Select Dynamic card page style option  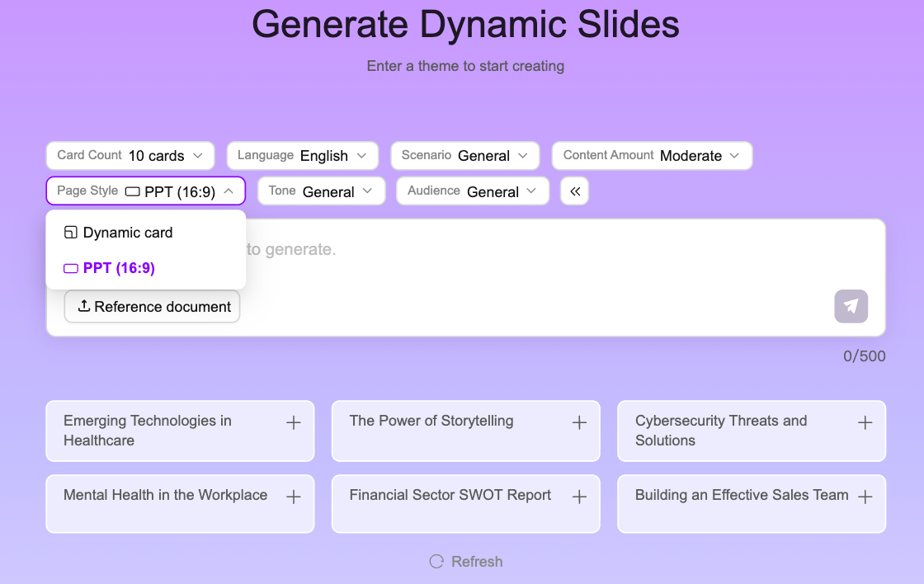click(x=128, y=233)
